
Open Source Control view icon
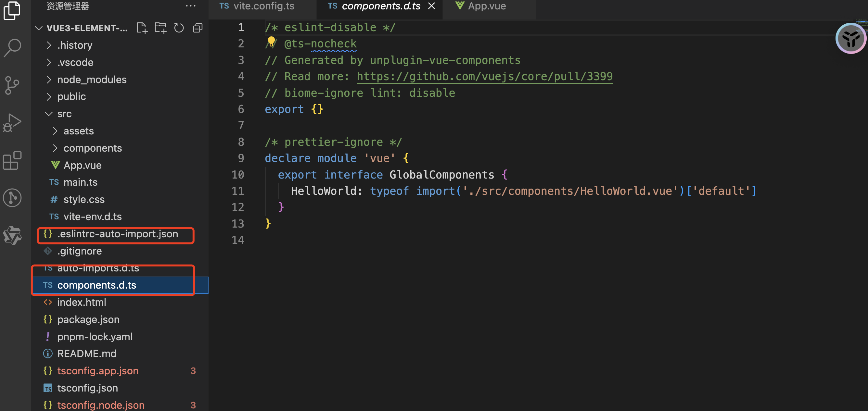(x=12, y=85)
